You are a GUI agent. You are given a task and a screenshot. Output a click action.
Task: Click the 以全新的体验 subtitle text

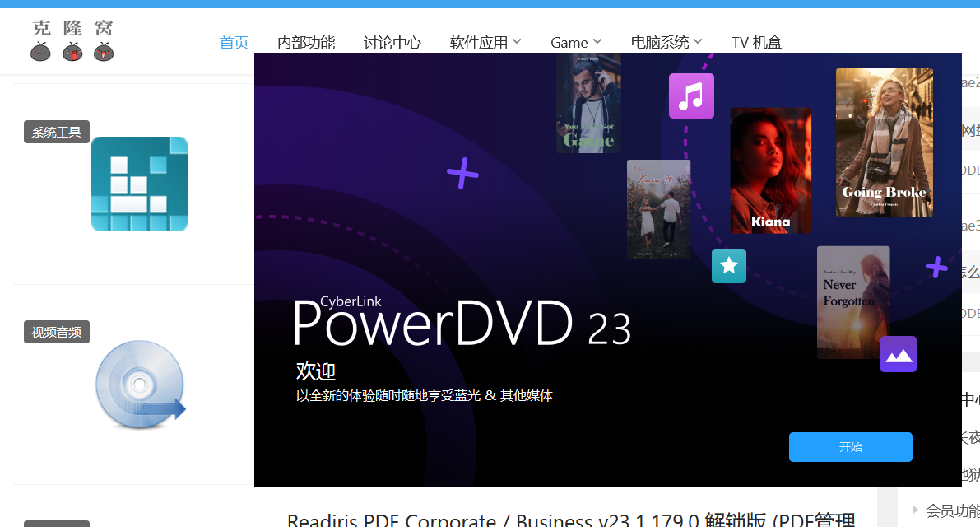pos(425,396)
